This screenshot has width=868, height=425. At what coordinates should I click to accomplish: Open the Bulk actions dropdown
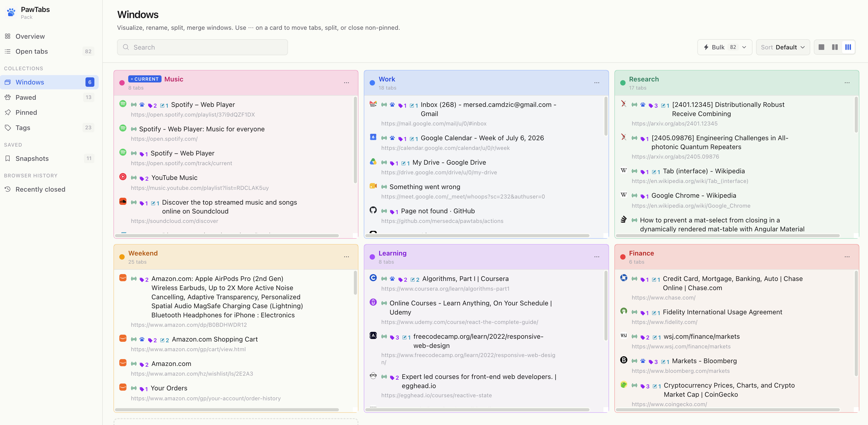coord(725,47)
